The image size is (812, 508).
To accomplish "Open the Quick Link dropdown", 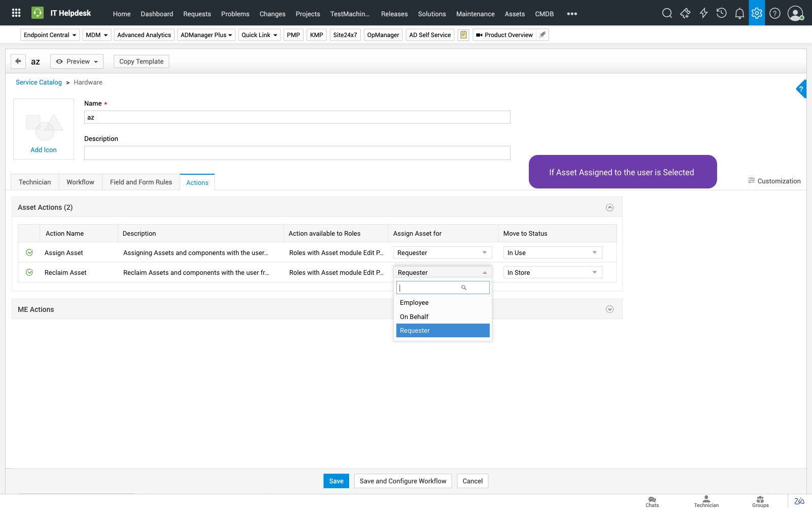I will (x=259, y=35).
